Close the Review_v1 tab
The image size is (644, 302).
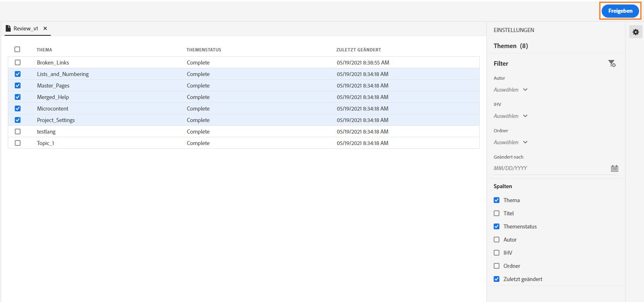45,29
